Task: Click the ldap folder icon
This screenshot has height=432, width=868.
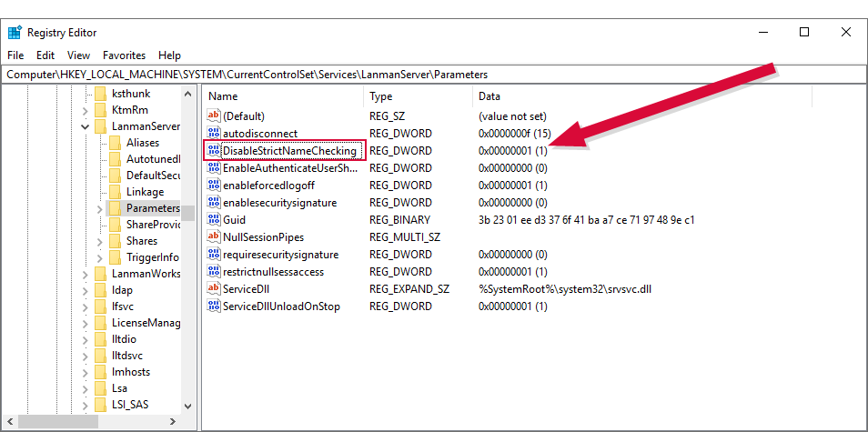Action: click(100, 290)
